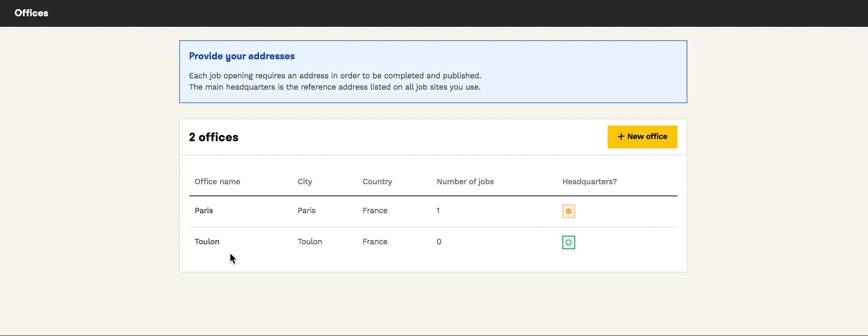Screen dimensions: 868x336
Task: Click the plus icon on New office
Action: [x=621, y=137]
